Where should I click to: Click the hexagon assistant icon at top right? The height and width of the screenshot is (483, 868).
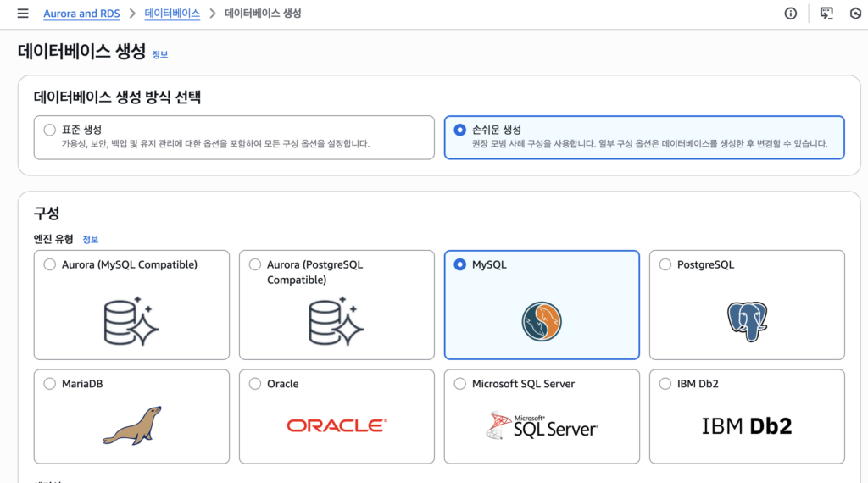pyautogui.click(x=855, y=14)
